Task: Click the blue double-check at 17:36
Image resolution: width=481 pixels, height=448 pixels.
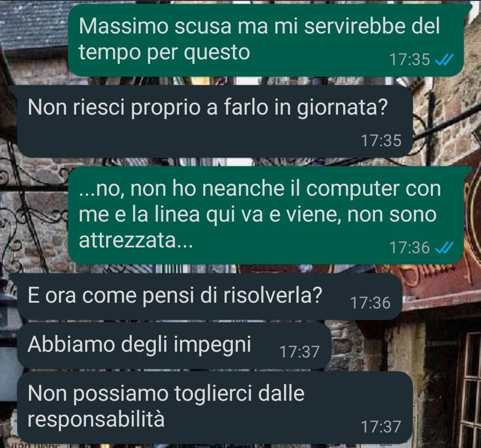Action: click(x=444, y=247)
